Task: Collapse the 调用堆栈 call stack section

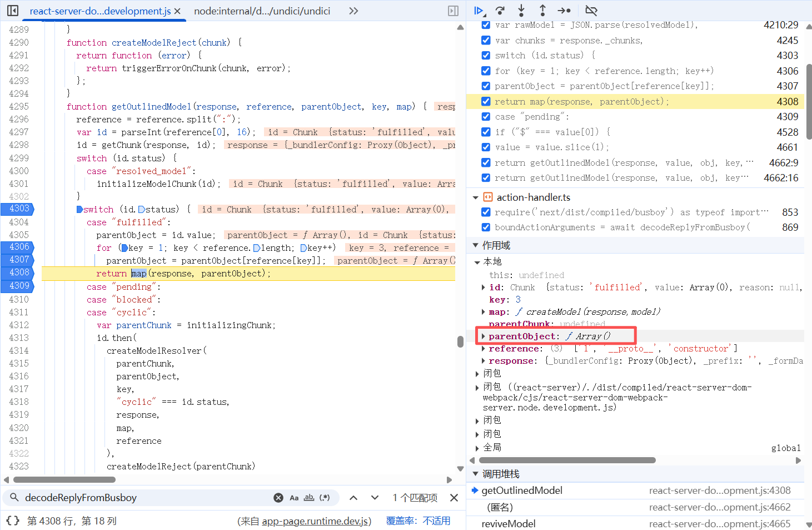Action: [475, 474]
